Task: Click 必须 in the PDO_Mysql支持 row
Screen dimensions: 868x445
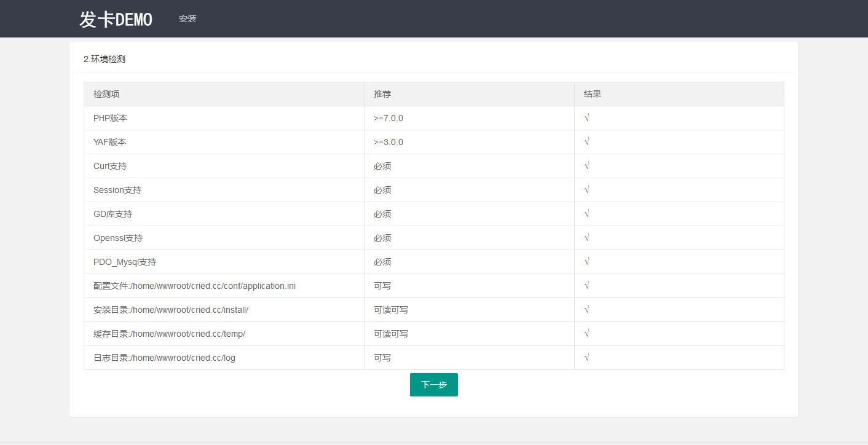Action: (382, 262)
